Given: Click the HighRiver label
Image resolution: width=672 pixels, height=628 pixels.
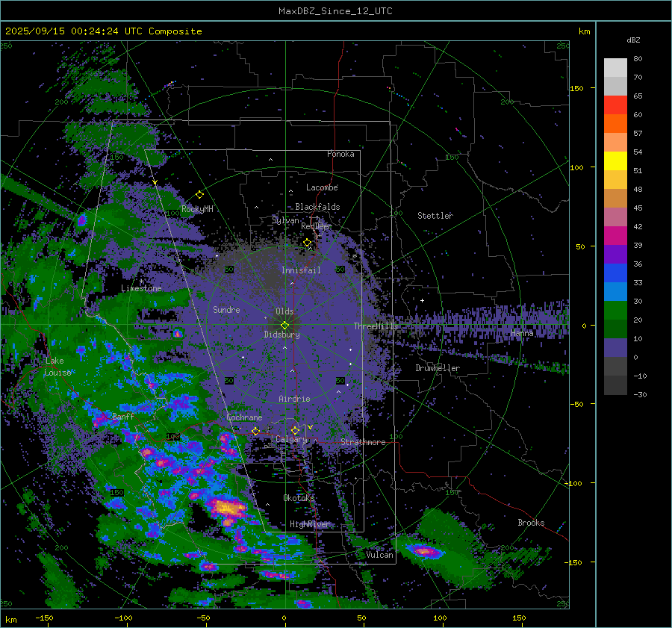Looking at the screenshot, I should (309, 524).
